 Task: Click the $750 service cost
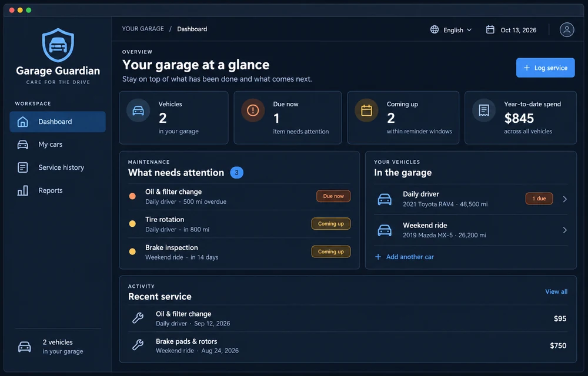coord(558,345)
